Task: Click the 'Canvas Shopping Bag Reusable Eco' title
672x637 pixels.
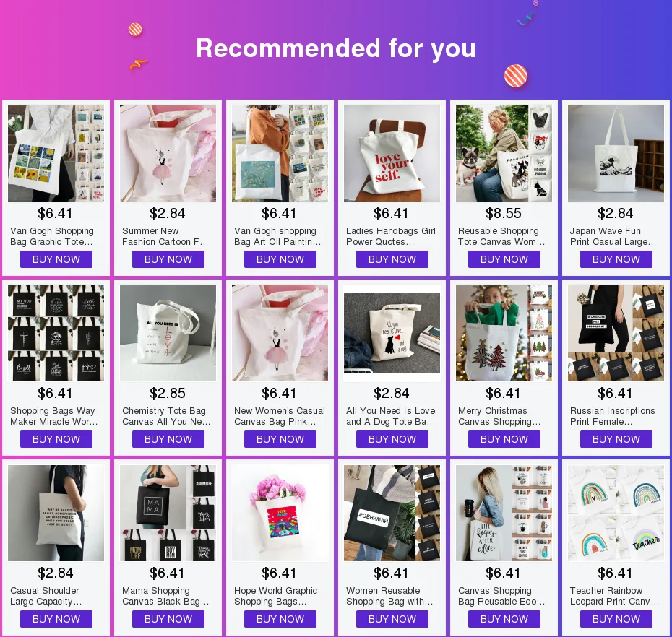Action: [x=501, y=597]
